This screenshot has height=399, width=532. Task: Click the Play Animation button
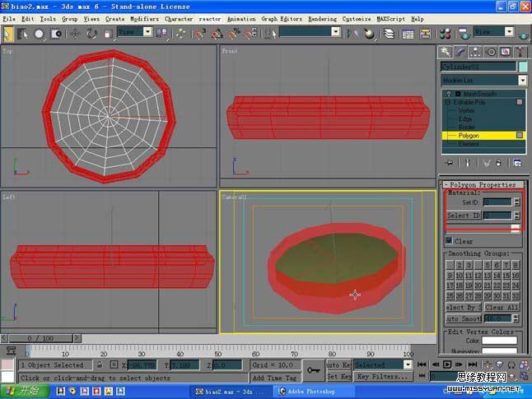point(447,364)
